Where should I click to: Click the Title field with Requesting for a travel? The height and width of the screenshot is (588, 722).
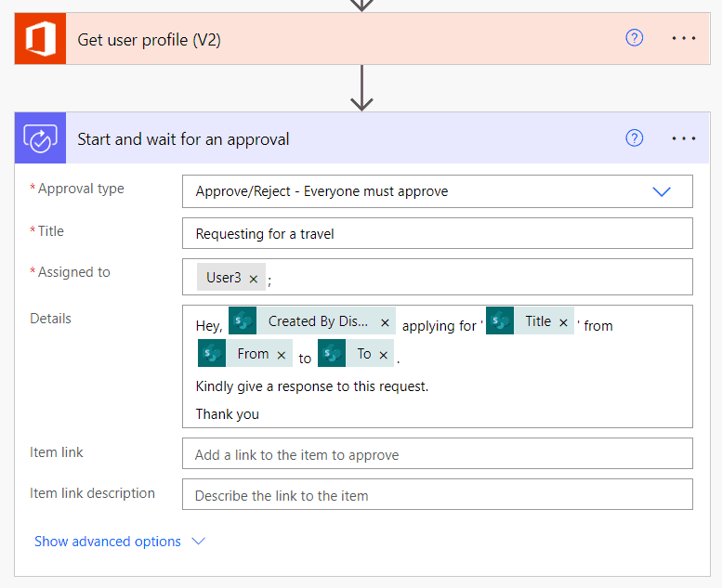tap(438, 233)
